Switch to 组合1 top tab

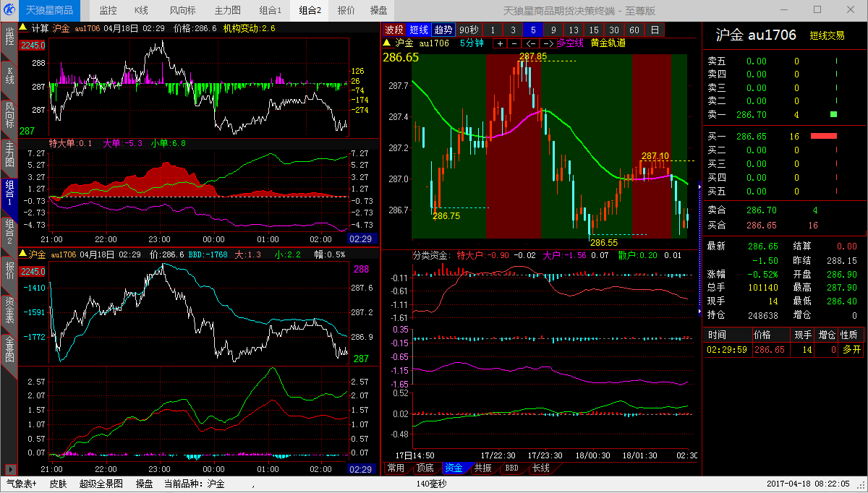pos(271,10)
